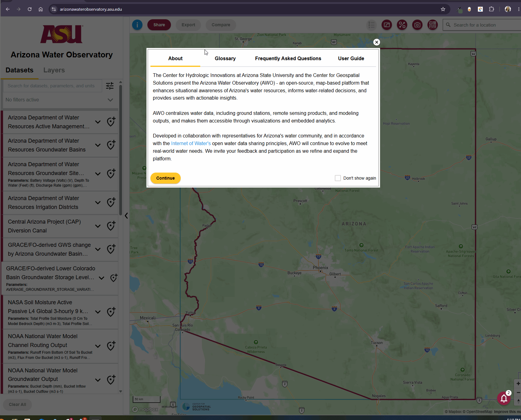521x420 pixels.
Task: Expand Groundwater Basins dataset details
Action: [x=98, y=145]
